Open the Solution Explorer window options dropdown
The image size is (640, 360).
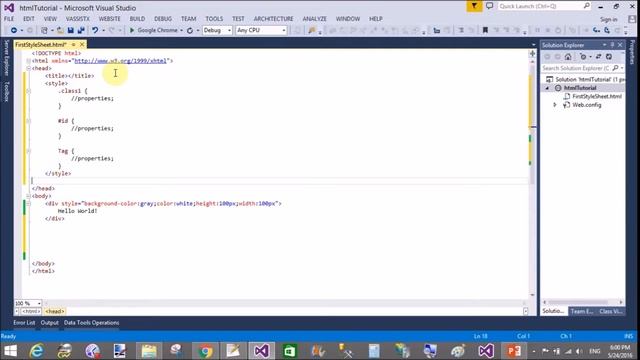click(x=604, y=45)
